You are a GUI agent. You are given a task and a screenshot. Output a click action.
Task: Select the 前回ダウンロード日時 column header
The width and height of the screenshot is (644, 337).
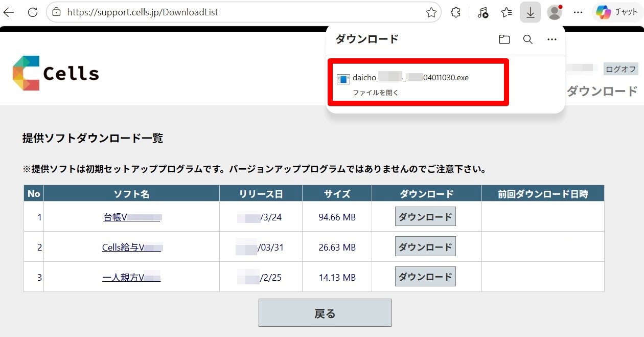pyautogui.click(x=543, y=194)
